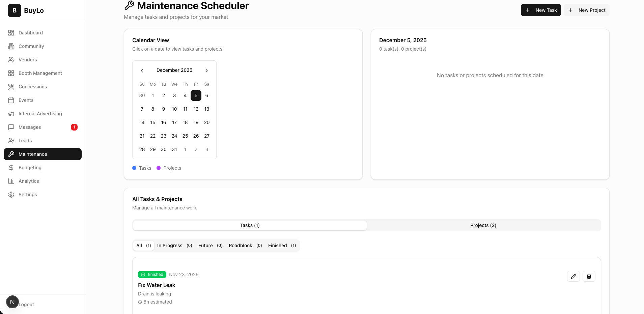Choose the Roadblock filter
The height and width of the screenshot is (314, 644).
coord(245,246)
